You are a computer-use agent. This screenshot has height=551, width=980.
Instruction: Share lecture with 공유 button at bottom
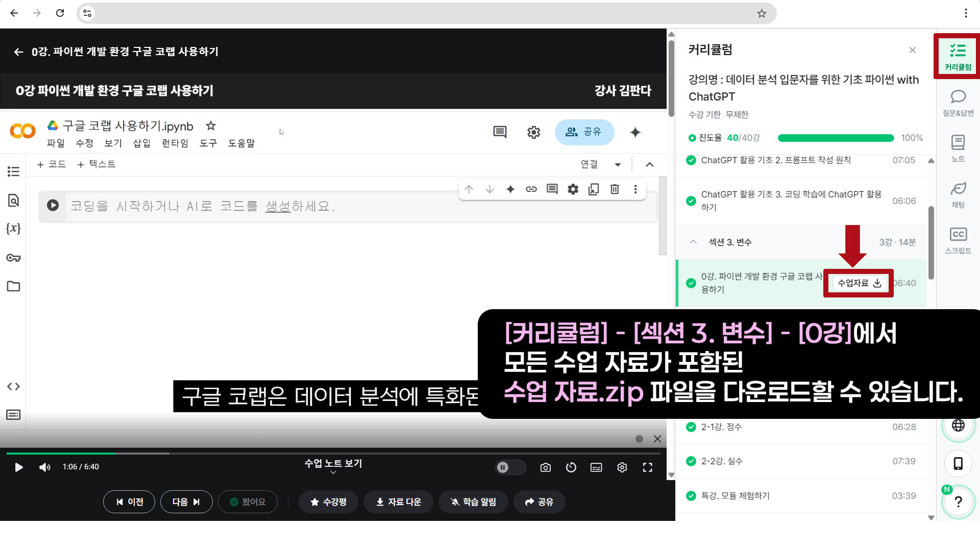pyautogui.click(x=540, y=502)
